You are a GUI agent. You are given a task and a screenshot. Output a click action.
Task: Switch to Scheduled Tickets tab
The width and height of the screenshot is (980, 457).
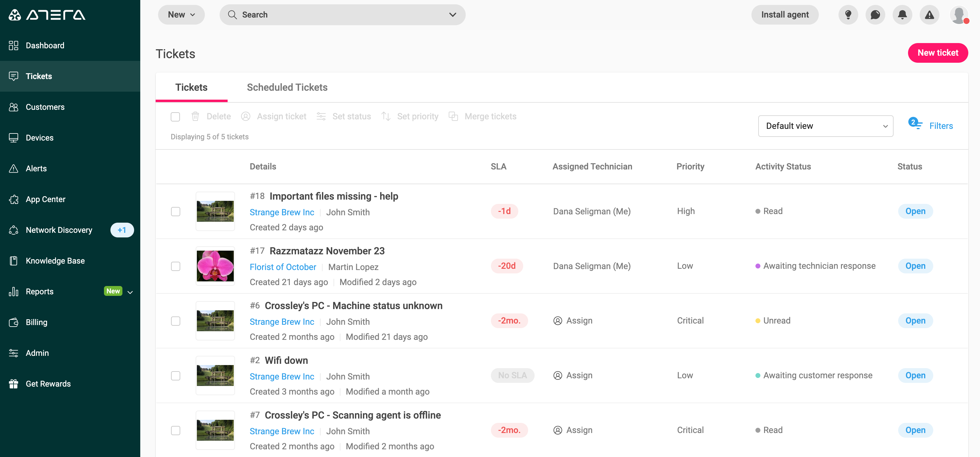(x=287, y=87)
